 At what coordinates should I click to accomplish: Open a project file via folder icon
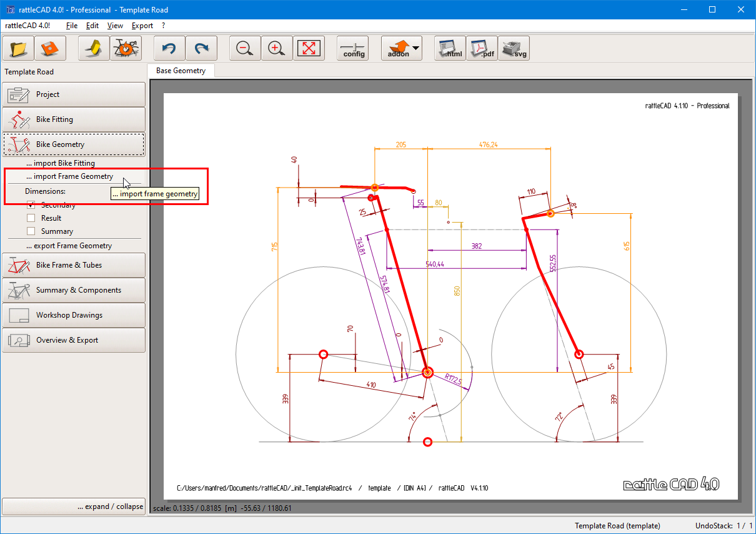(19, 48)
